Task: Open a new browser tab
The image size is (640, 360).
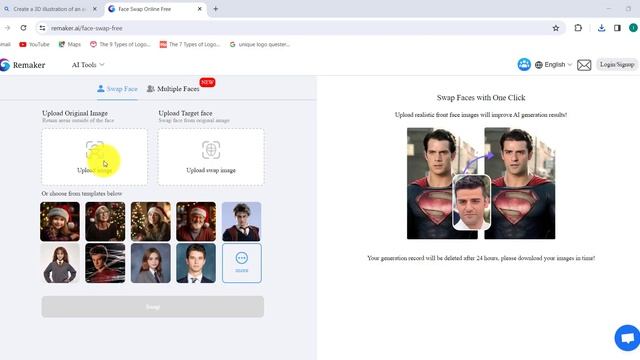Action: [216, 9]
